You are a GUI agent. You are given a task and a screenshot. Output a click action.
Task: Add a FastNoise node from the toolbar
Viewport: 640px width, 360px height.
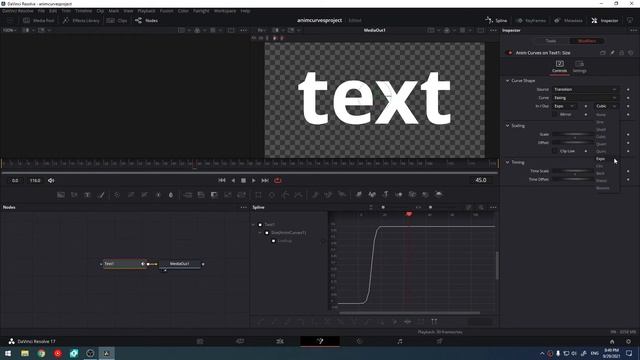click(74, 195)
